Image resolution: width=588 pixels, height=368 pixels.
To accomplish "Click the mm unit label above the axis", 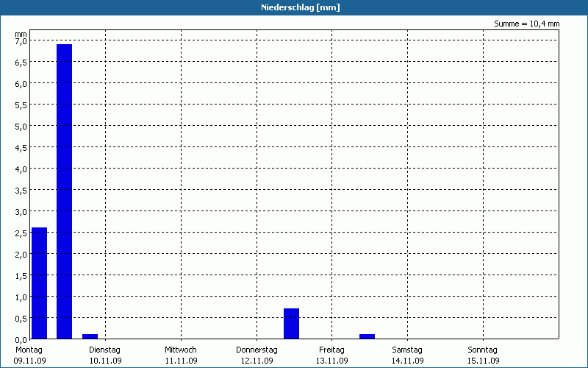I will click(x=21, y=34).
